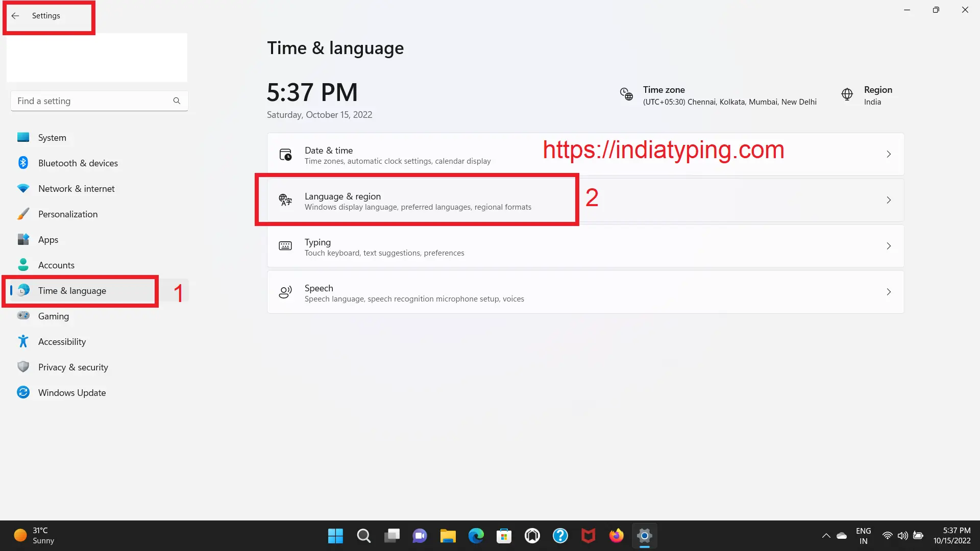Select Bluetooth & devices category

click(99, 163)
